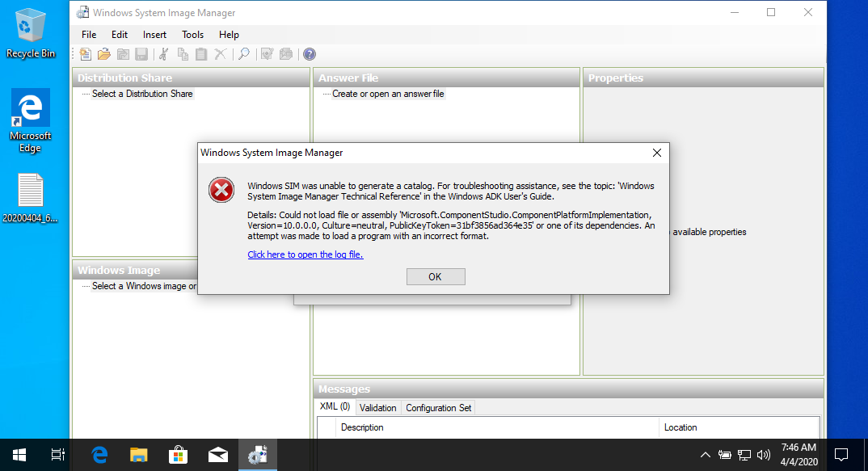Open Microsoft Store from the taskbar
Viewport: 868px width, 471px height.
tap(179, 455)
